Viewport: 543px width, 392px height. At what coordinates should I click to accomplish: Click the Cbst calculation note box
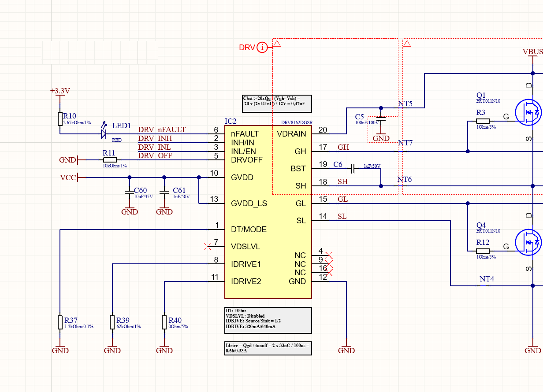click(x=277, y=104)
